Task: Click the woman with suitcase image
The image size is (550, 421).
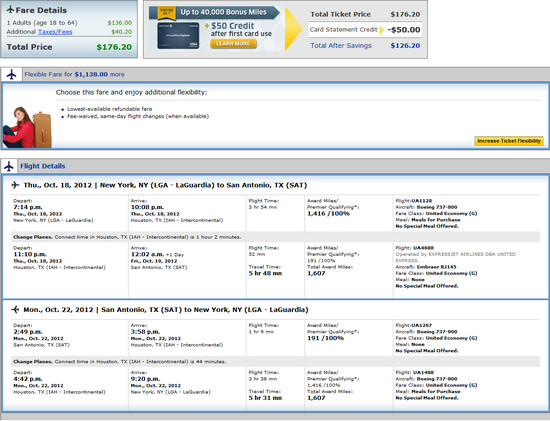Action: pos(27,127)
